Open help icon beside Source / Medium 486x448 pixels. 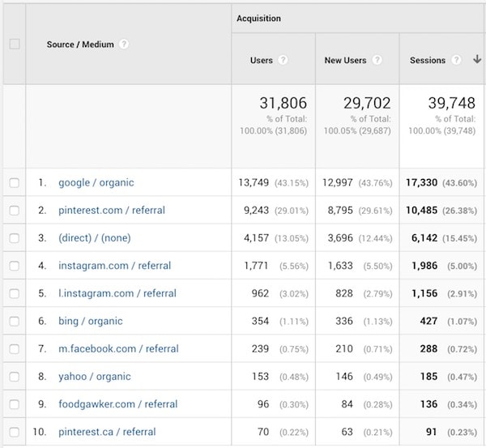coord(124,45)
